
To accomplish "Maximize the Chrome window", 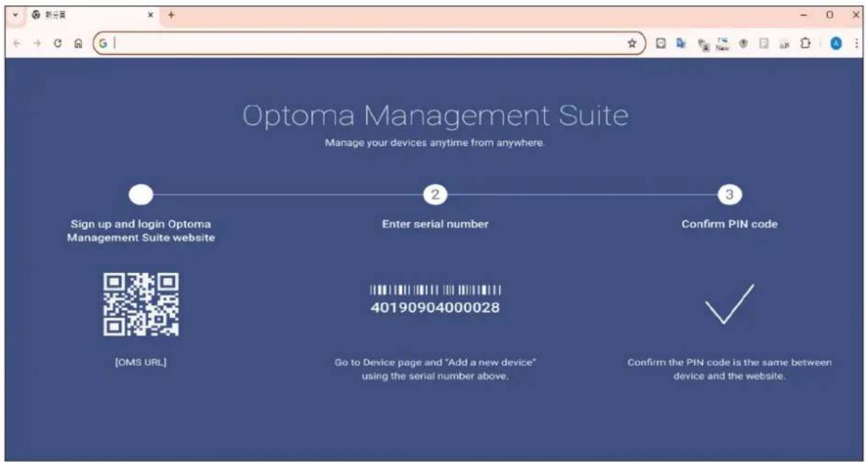I will click(x=830, y=14).
